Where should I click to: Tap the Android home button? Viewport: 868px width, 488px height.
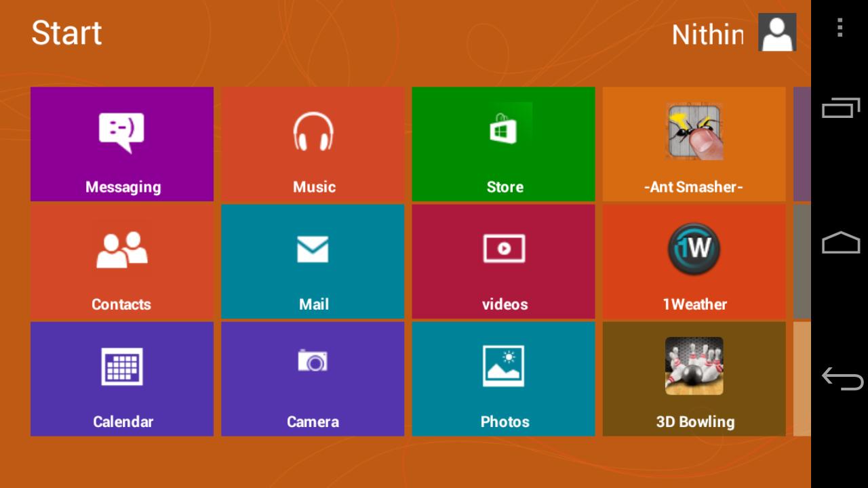841,243
